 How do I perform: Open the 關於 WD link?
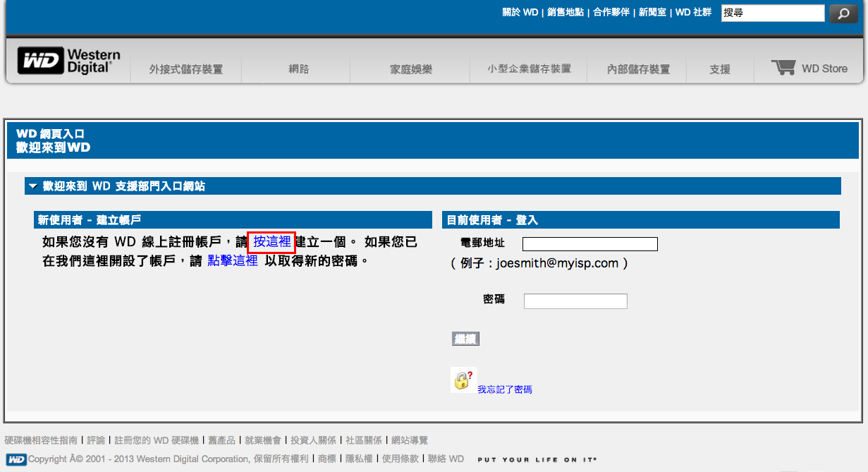click(520, 13)
